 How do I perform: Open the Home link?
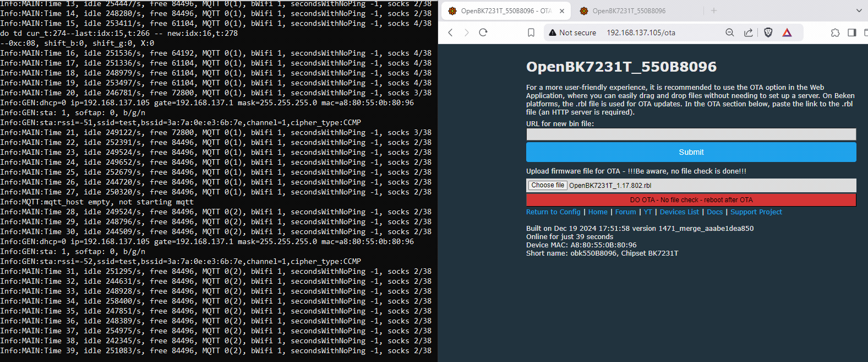coord(598,212)
